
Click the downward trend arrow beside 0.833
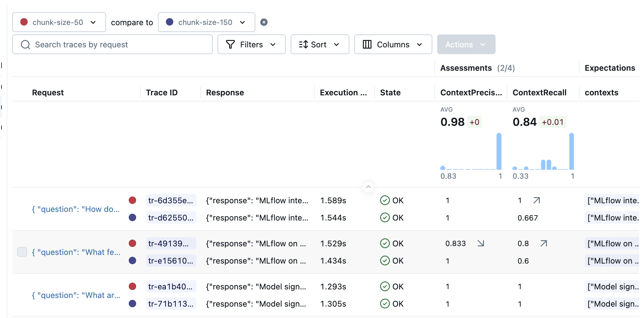click(481, 243)
